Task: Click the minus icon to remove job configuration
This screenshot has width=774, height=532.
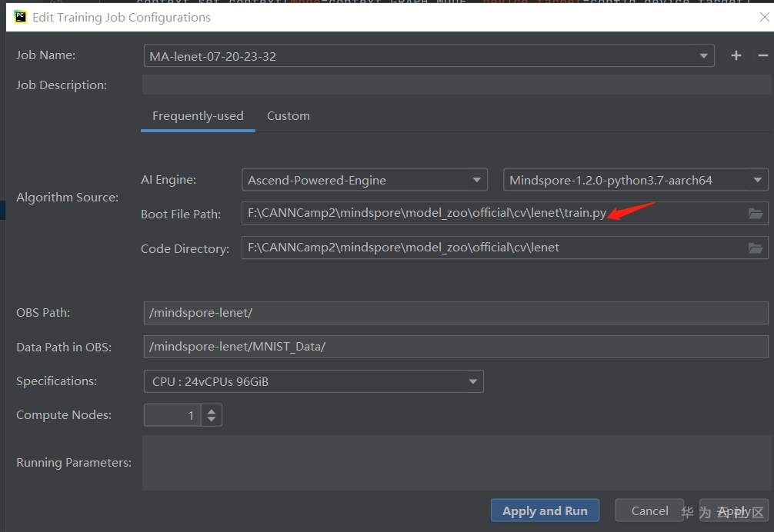Action: [762, 55]
